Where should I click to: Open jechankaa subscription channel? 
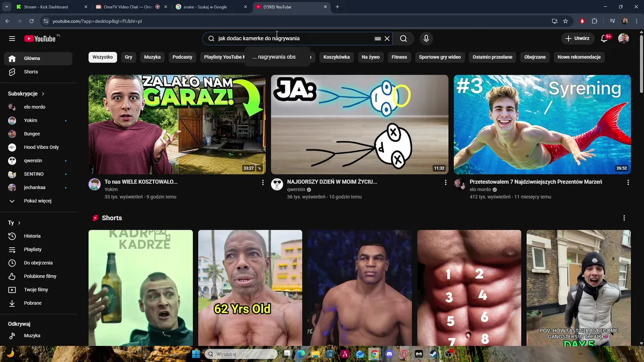38,188
